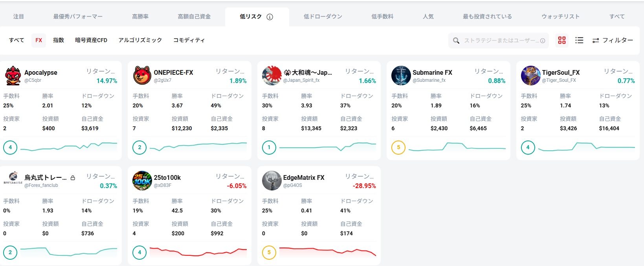The height and width of the screenshot is (266, 644).
Task: Click the @Forex_fanclub username
Action: point(41,185)
